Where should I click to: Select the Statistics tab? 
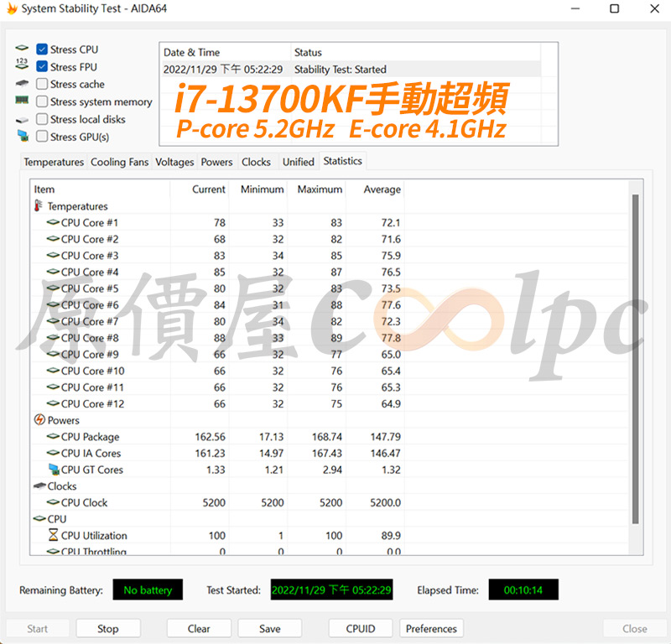(x=343, y=161)
